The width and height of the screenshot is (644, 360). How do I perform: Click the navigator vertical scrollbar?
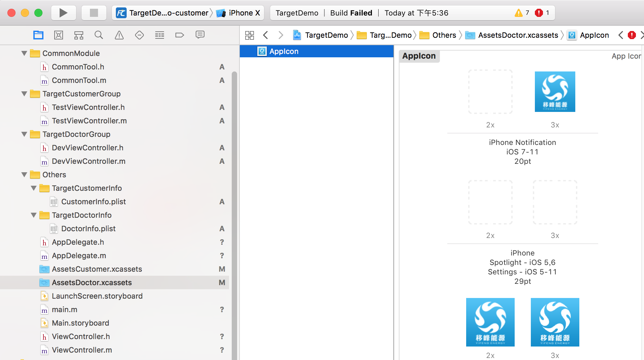(234, 216)
